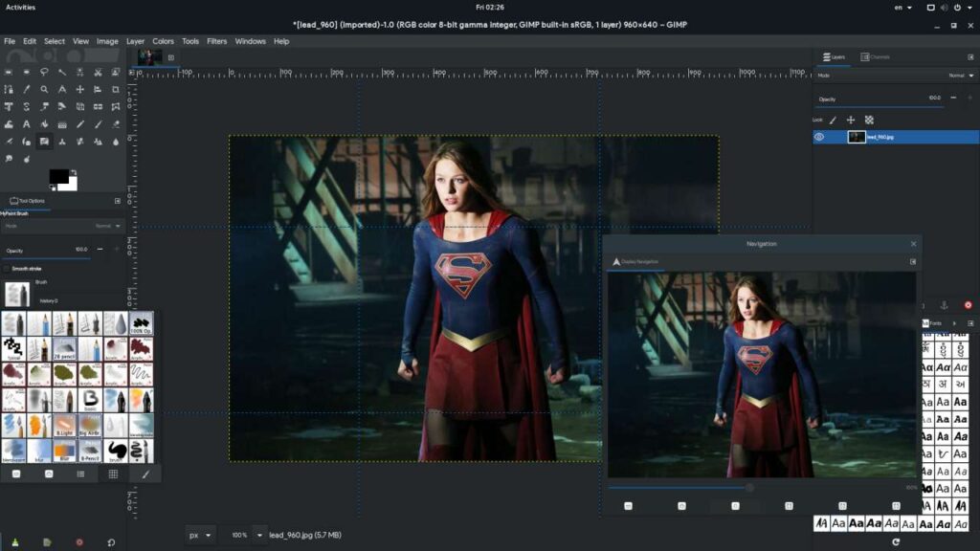This screenshot has height=551, width=980.
Task: Delete layer with the red icon
Action: pos(969,305)
